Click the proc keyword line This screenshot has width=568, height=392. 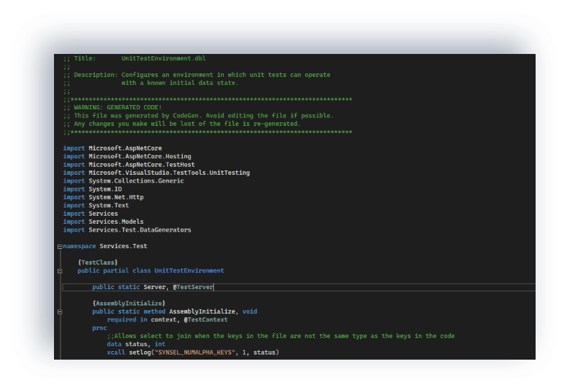[99, 328]
